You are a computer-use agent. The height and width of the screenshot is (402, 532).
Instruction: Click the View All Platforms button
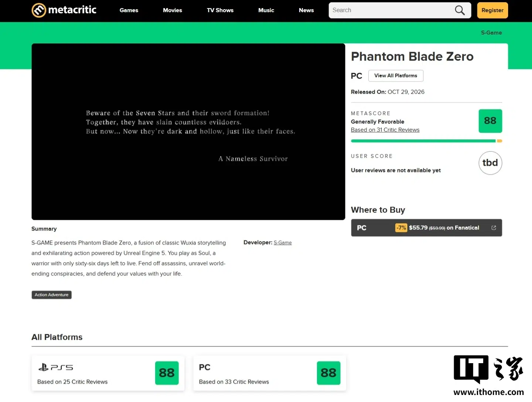click(396, 76)
